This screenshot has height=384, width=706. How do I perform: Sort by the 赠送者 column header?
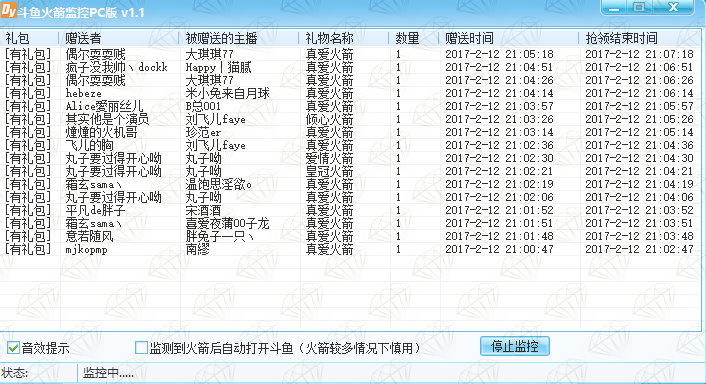click(119, 38)
